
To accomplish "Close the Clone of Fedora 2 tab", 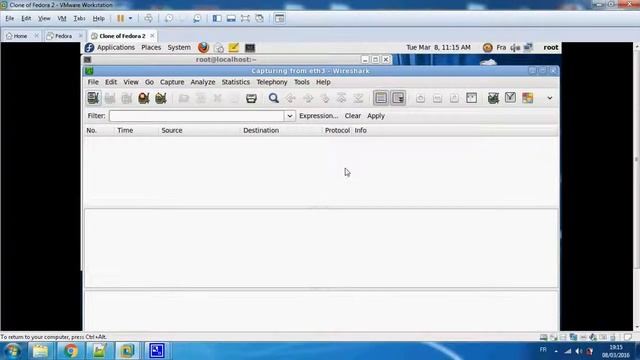I will pos(152,36).
